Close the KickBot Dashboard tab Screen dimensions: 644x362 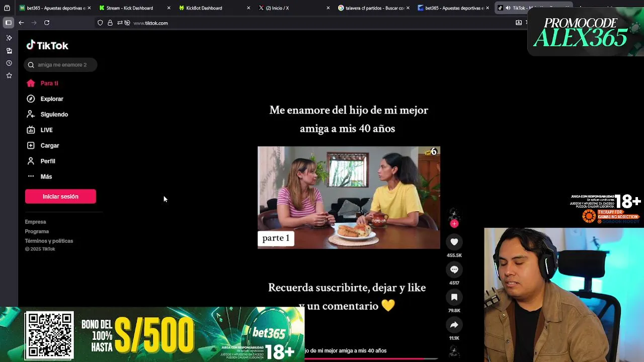pyautogui.click(x=249, y=8)
